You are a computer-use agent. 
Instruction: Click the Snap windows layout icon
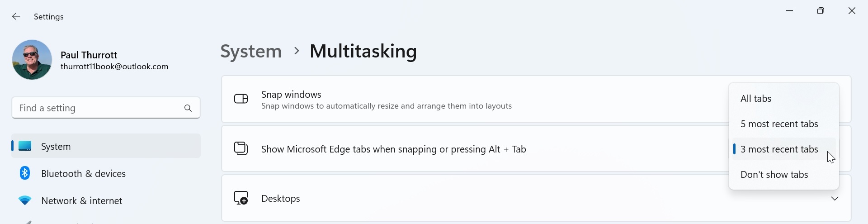[x=241, y=99]
